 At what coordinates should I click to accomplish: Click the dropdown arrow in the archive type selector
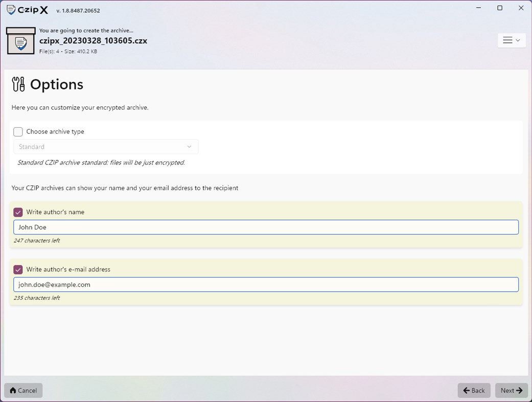(x=190, y=147)
